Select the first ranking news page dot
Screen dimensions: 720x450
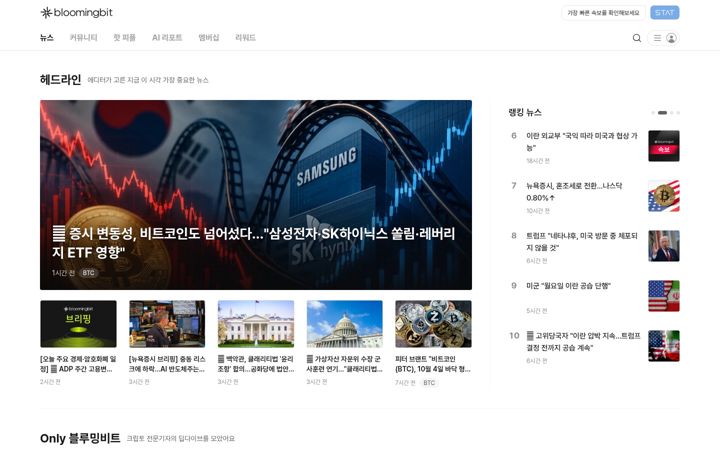pyautogui.click(x=653, y=112)
